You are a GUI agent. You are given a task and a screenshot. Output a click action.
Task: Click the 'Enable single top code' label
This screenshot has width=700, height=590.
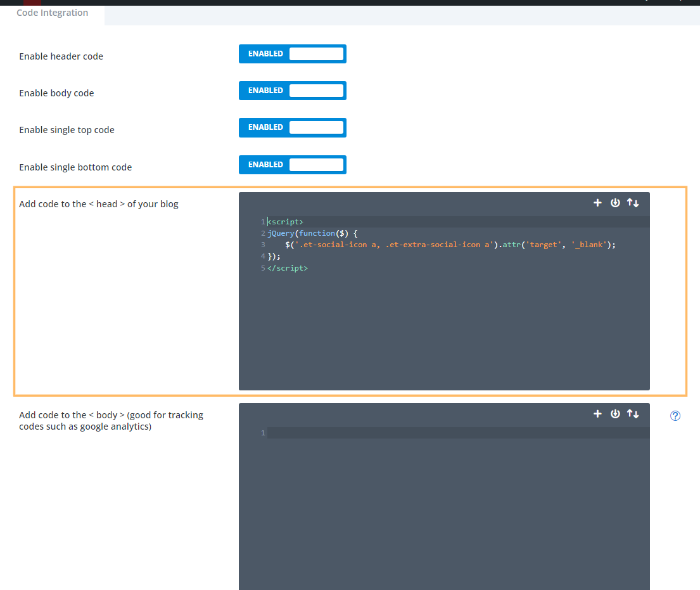click(67, 130)
